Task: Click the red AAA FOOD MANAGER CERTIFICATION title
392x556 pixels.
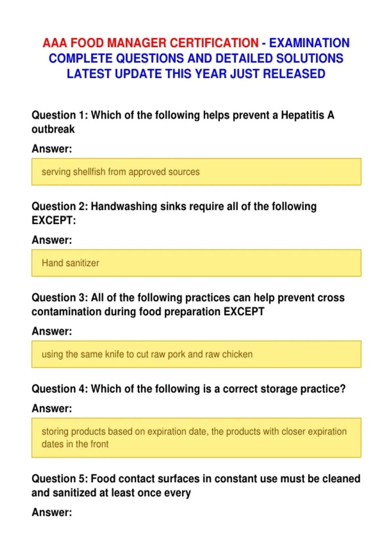Action: point(151,43)
